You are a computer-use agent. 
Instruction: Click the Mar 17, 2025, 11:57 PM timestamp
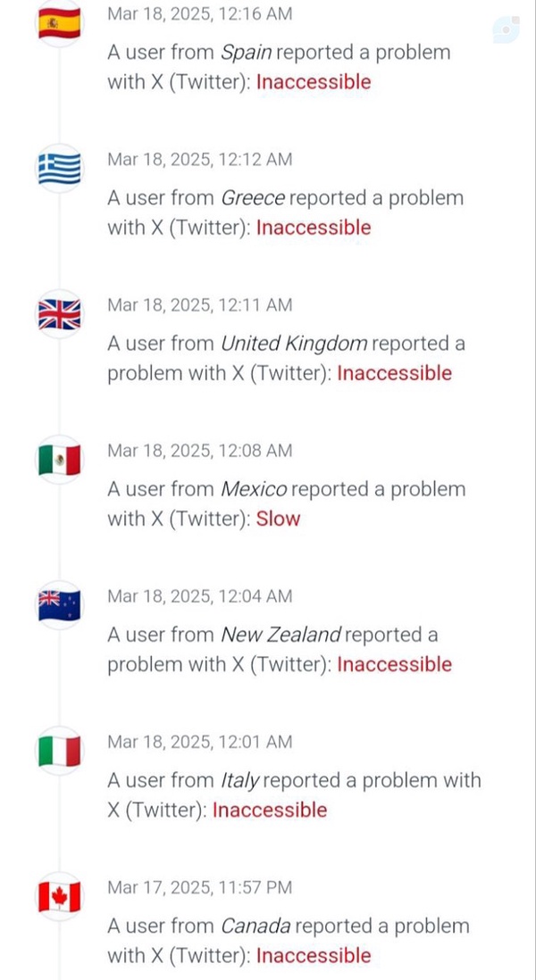pos(199,887)
